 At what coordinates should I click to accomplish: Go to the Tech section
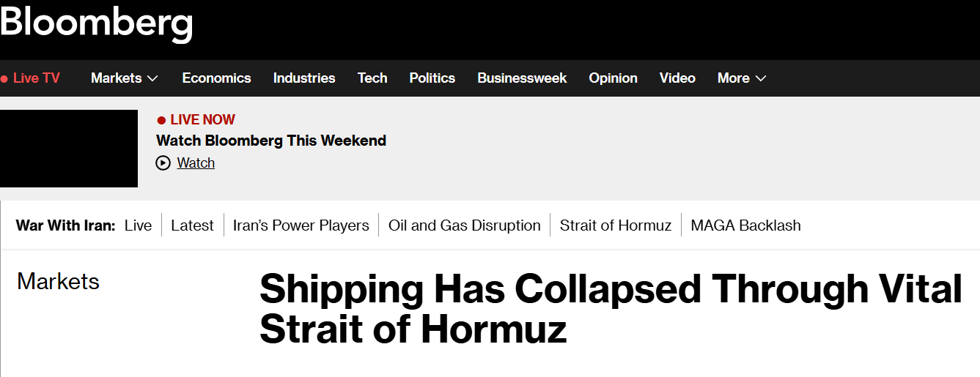(372, 78)
